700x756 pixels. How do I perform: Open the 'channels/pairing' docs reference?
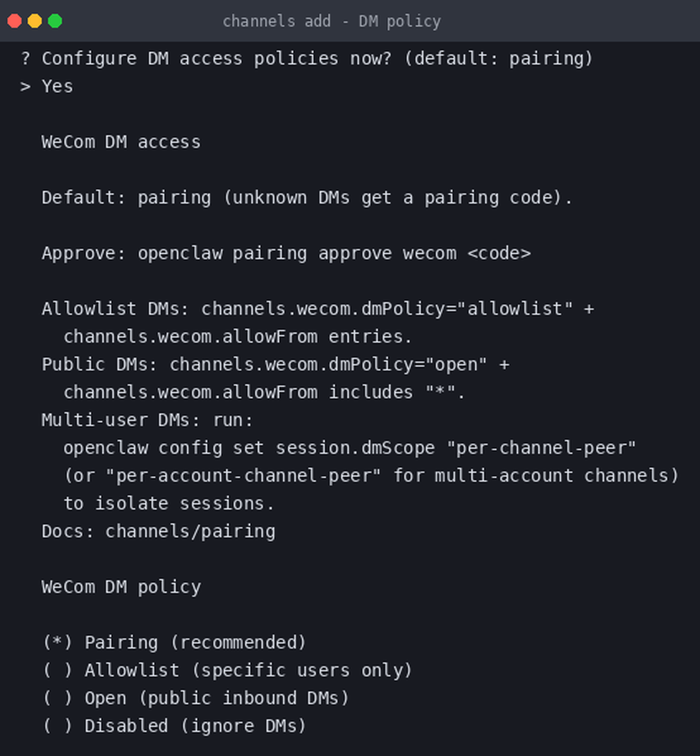[190, 532]
